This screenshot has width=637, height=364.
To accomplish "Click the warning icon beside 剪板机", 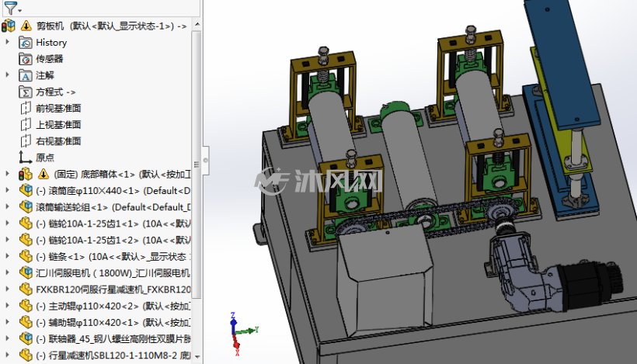I will click(26, 26).
